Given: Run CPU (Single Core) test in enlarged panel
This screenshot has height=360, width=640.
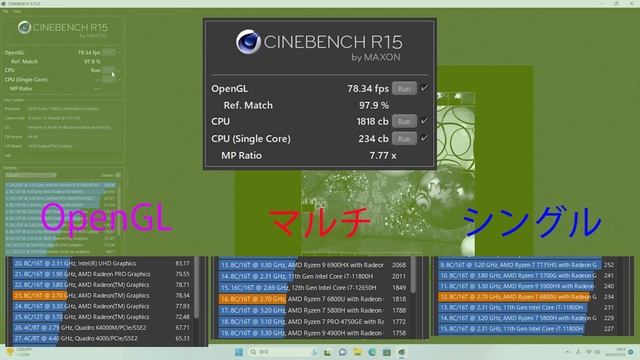Looking at the screenshot, I should click(x=404, y=139).
